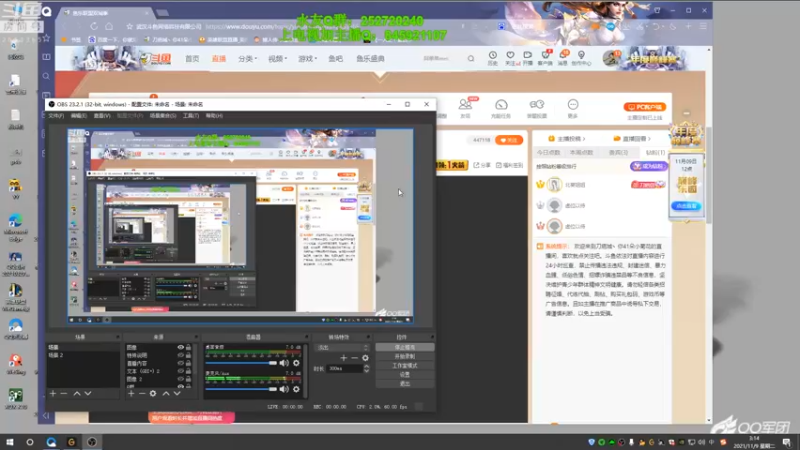Remove the selected source with the Sources panel minus button
Image resolution: width=800 pixels, height=450 pixels.
[x=142, y=394]
